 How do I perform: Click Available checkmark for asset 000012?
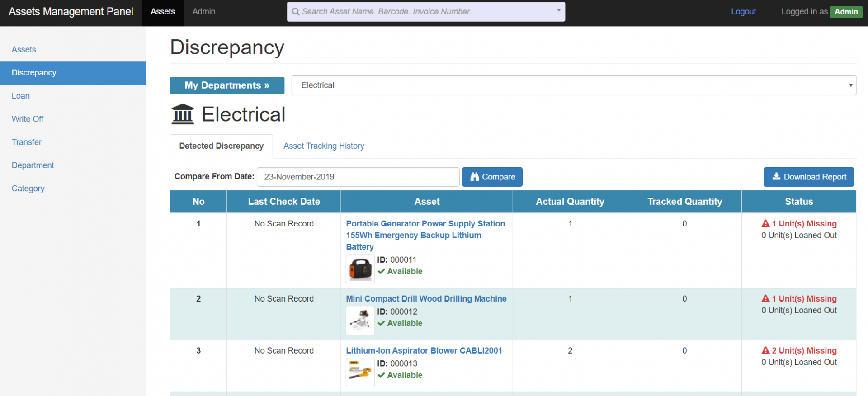click(381, 323)
